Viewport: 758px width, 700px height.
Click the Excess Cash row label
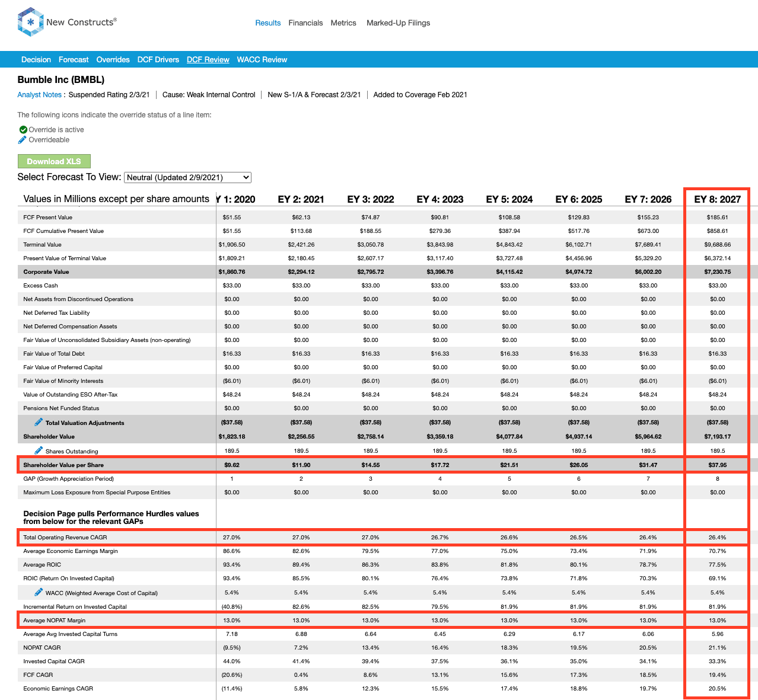pyautogui.click(x=41, y=286)
